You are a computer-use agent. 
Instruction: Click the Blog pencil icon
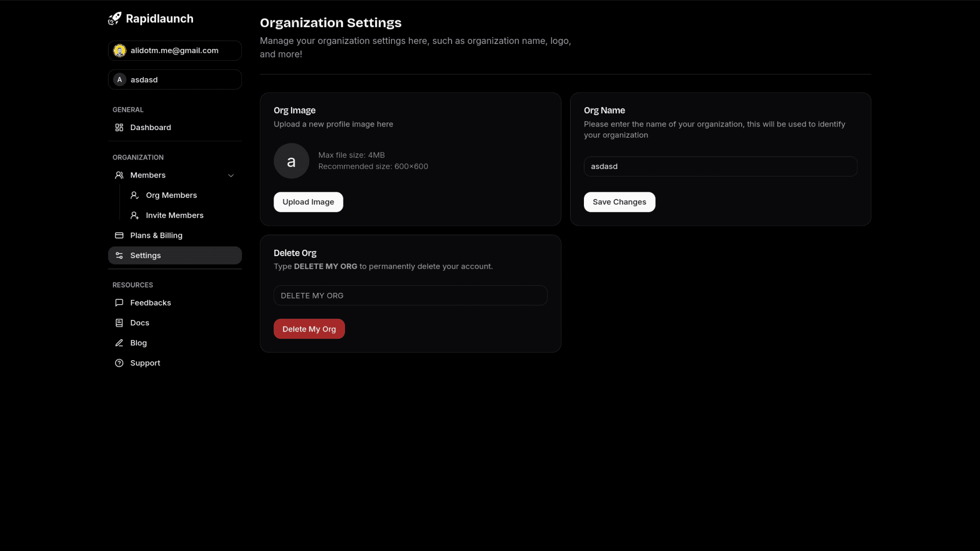coord(119,343)
